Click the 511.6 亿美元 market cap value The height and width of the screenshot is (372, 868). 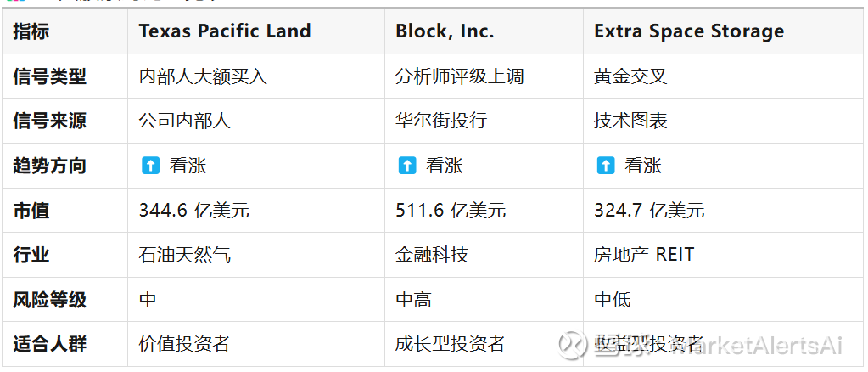(451, 210)
